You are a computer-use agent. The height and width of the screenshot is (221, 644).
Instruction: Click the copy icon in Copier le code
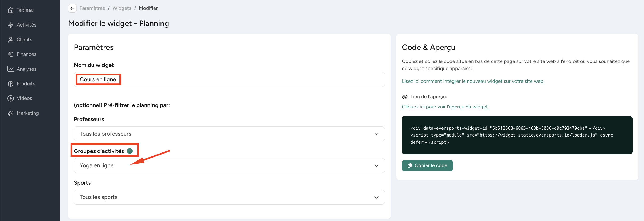click(410, 165)
